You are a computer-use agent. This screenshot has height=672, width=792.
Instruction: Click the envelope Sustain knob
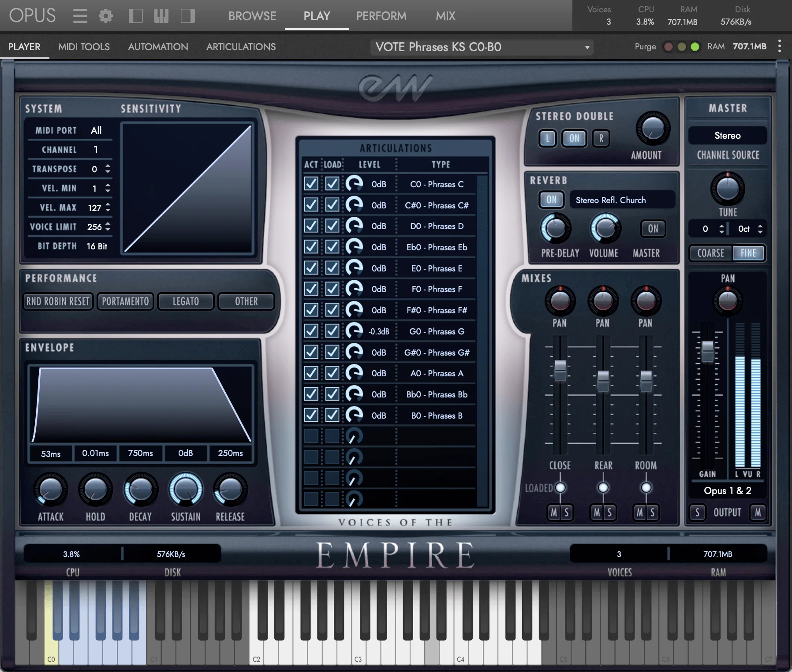[x=186, y=489]
